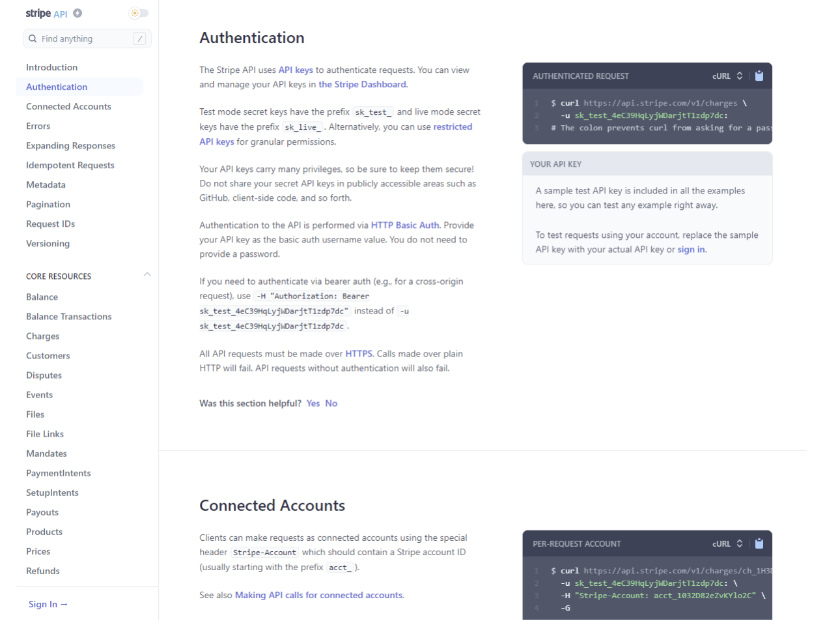The height and width of the screenshot is (636, 840).
Task: Open Connected Accounts in the sidebar
Action: pos(68,107)
